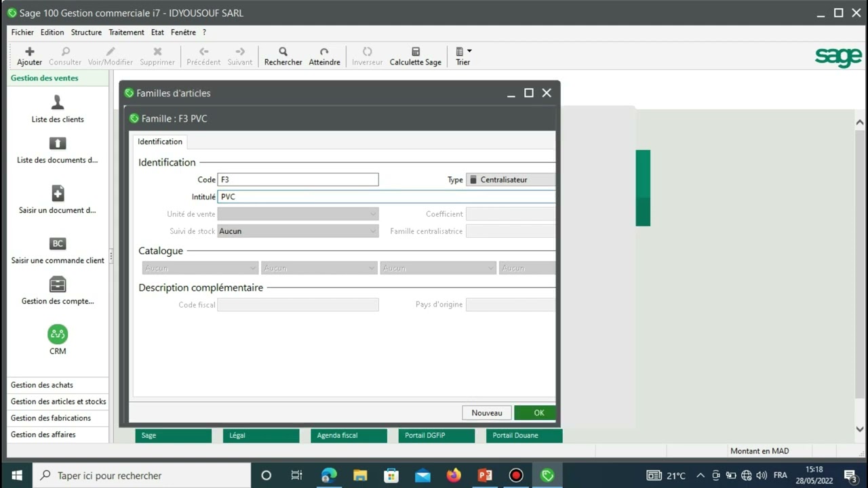The width and height of the screenshot is (868, 488).
Task: Click the Voir/Modifier pencil icon
Action: click(x=111, y=52)
